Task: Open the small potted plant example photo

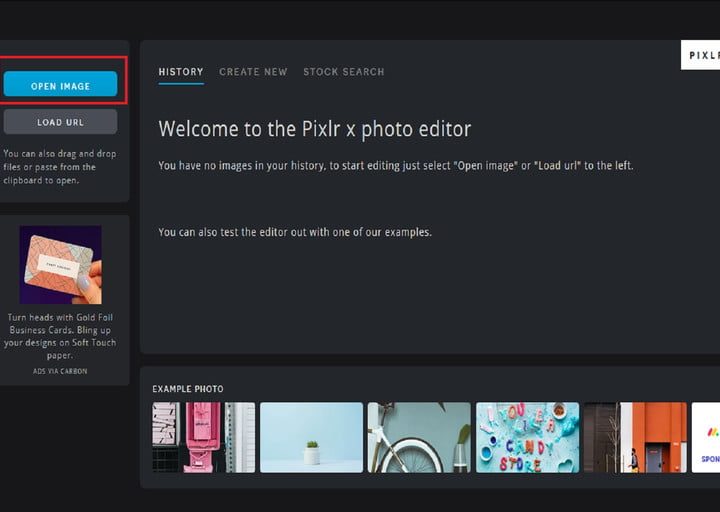Action: (311, 437)
